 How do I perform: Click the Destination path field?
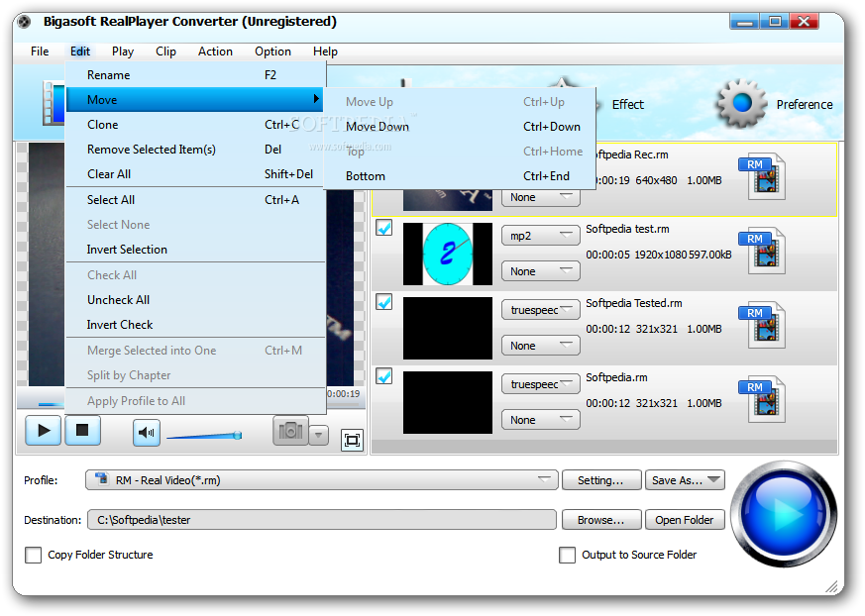tap(322, 520)
